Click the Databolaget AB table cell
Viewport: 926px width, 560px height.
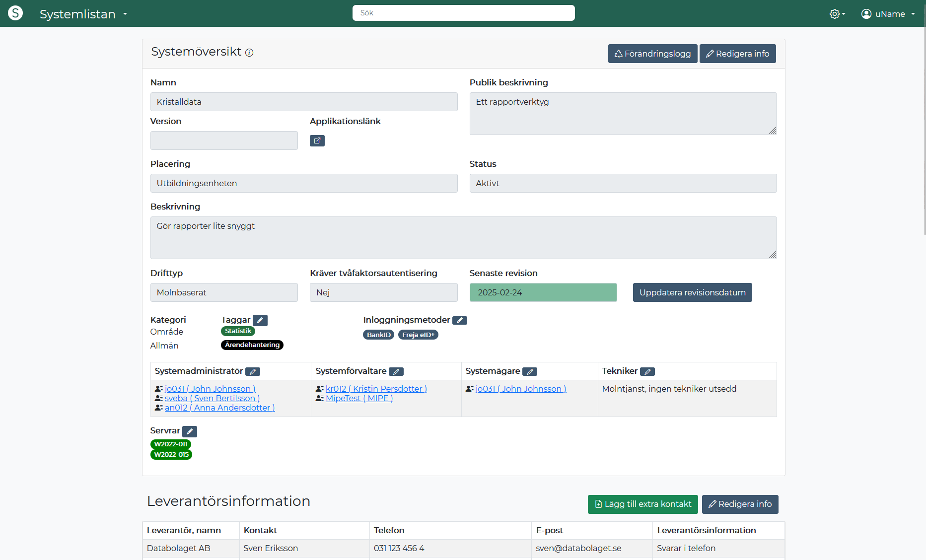191,548
